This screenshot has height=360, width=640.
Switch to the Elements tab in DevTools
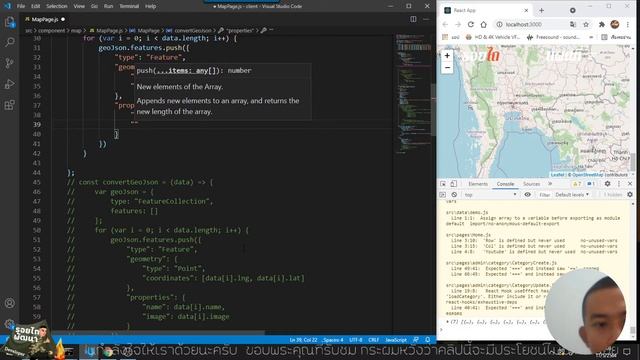pos(478,184)
